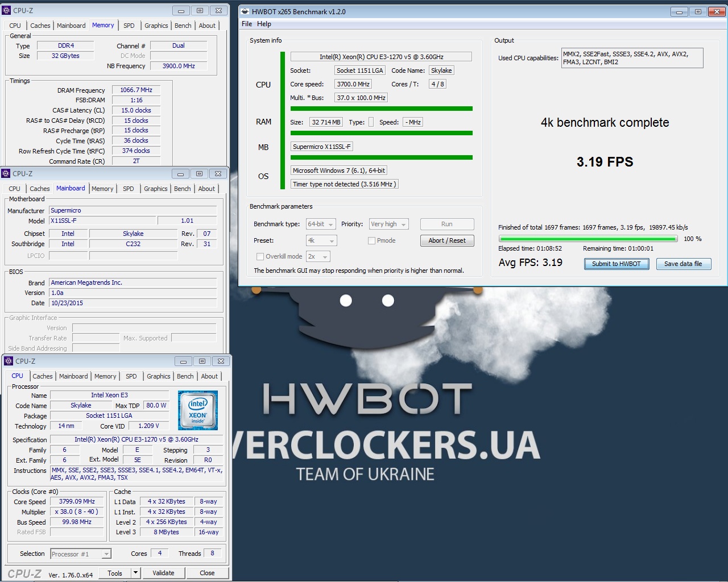Click the Save data file button
Image resolution: width=728 pixels, height=582 pixels.
pyautogui.click(x=683, y=264)
